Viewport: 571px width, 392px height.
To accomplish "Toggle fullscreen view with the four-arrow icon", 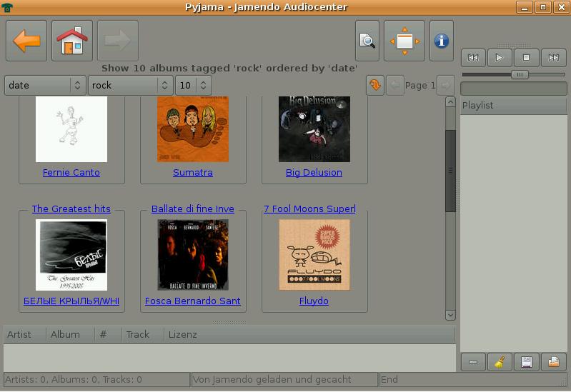I will [404, 41].
